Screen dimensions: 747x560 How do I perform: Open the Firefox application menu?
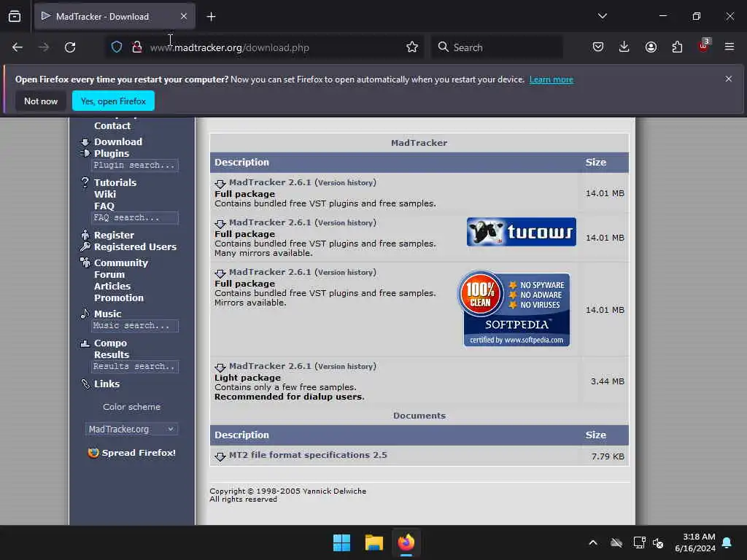[x=729, y=47]
